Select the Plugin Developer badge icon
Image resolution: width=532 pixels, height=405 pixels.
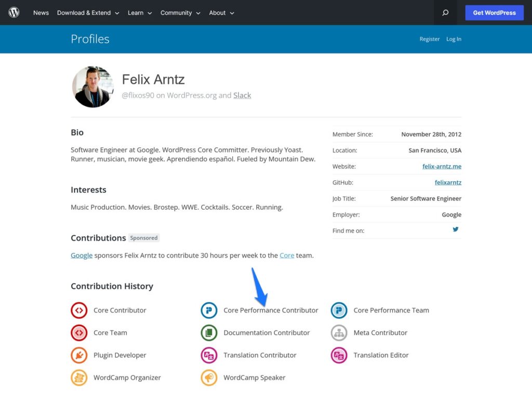click(79, 355)
